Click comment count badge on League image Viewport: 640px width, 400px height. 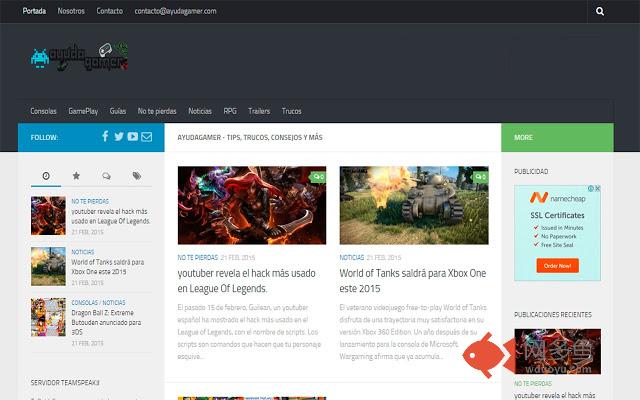pos(318,177)
